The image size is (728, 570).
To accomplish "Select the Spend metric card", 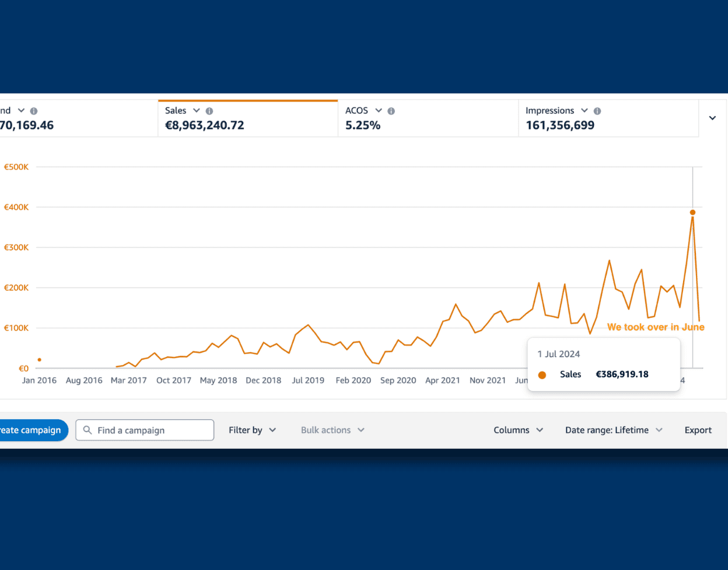I will click(79, 118).
